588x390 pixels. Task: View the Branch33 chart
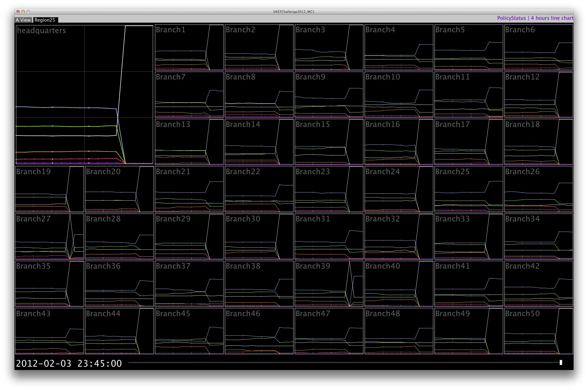tap(469, 236)
